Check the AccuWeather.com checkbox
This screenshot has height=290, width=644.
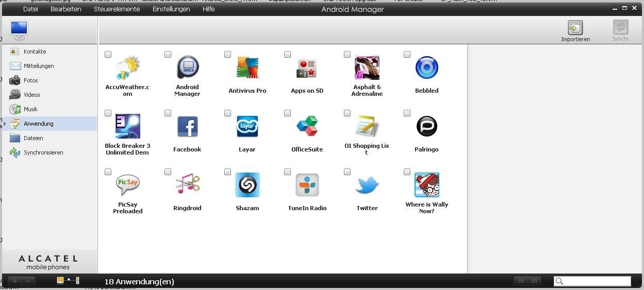click(x=108, y=54)
